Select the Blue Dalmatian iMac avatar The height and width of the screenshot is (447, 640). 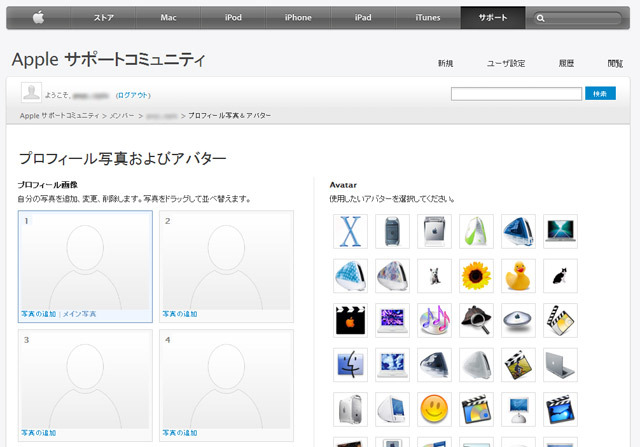pyautogui.click(x=350, y=276)
